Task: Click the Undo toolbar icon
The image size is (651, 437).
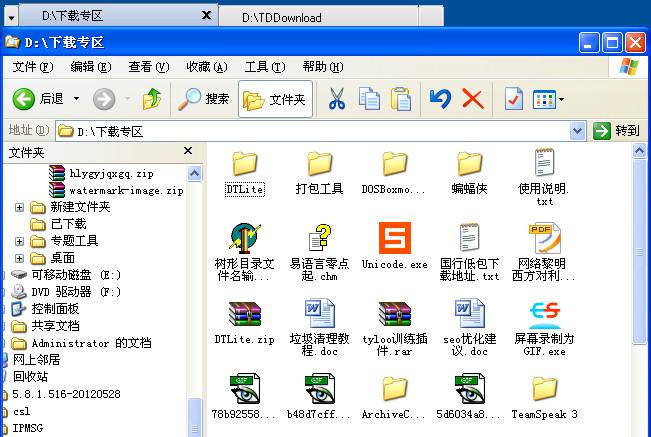Action: pyautogui.click(x=440, y=99)
